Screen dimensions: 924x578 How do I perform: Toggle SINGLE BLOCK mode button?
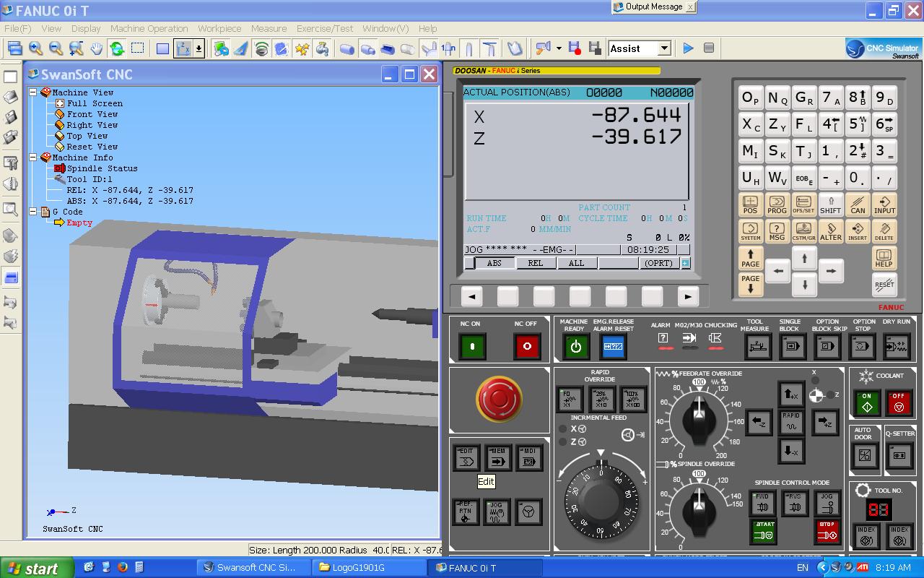click(x=791, y=347)
